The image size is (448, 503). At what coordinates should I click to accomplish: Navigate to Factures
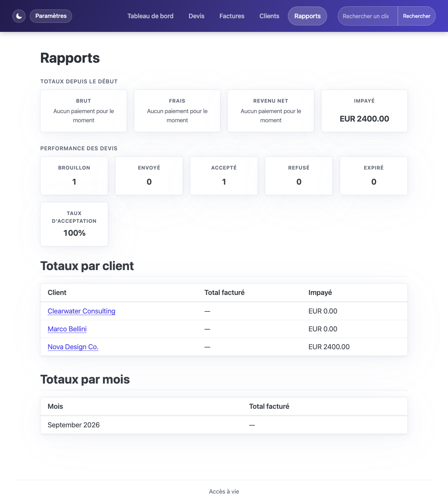click(232, 16)
